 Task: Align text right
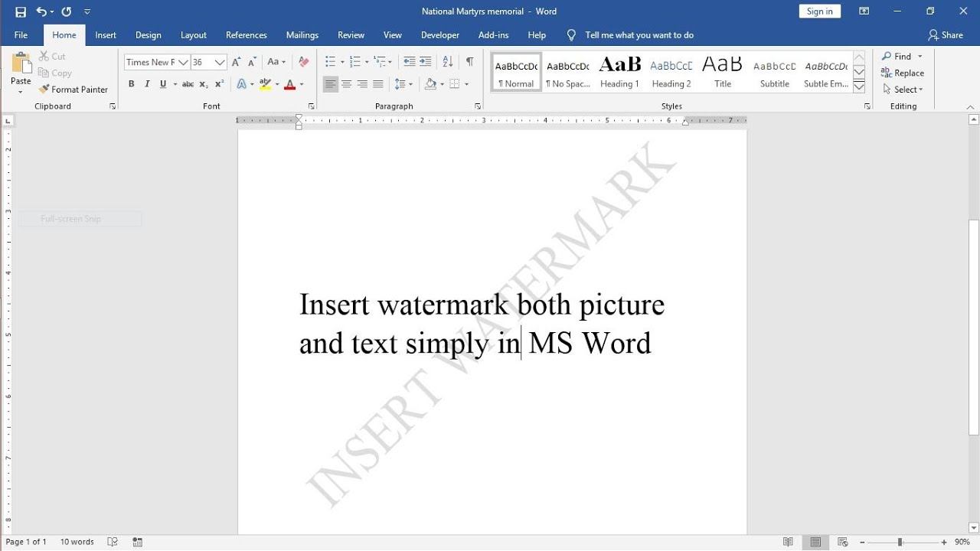[362, 84]
